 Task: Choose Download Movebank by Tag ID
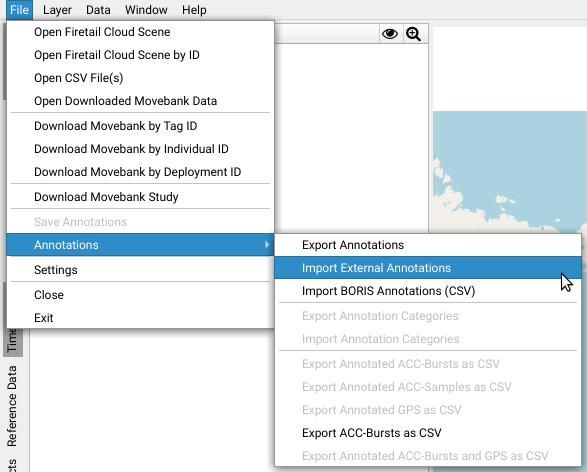coord(140,126)
